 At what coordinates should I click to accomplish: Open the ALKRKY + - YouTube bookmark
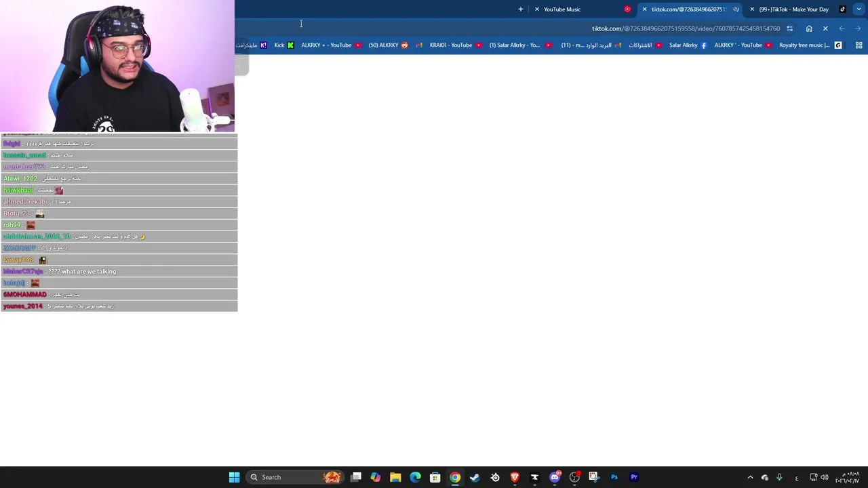(331, 45)
